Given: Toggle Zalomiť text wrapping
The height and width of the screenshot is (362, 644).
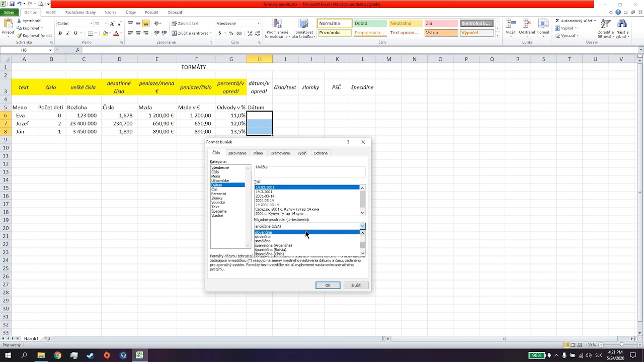Looking at the screenshot, I should 185,24.
